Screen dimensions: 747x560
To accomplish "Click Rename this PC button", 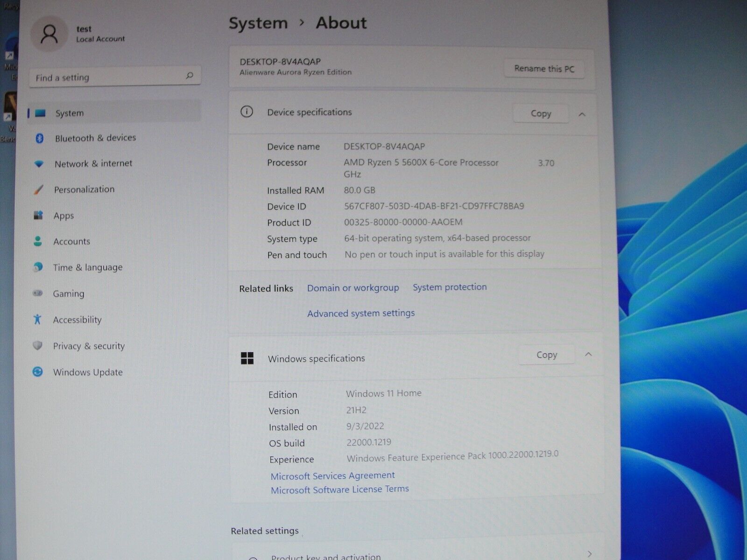I will point(544,69).
